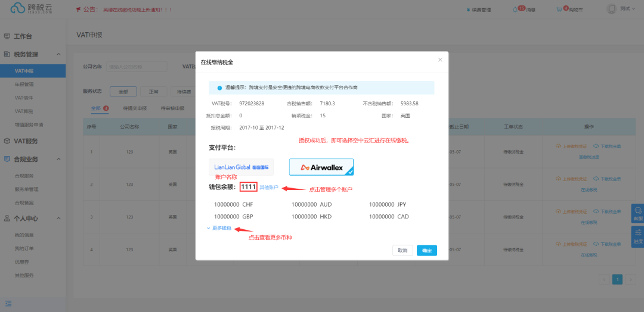Screen dimensions: 644x312
Task: Go to page 1 in pagination
Action: click(617, 280)
